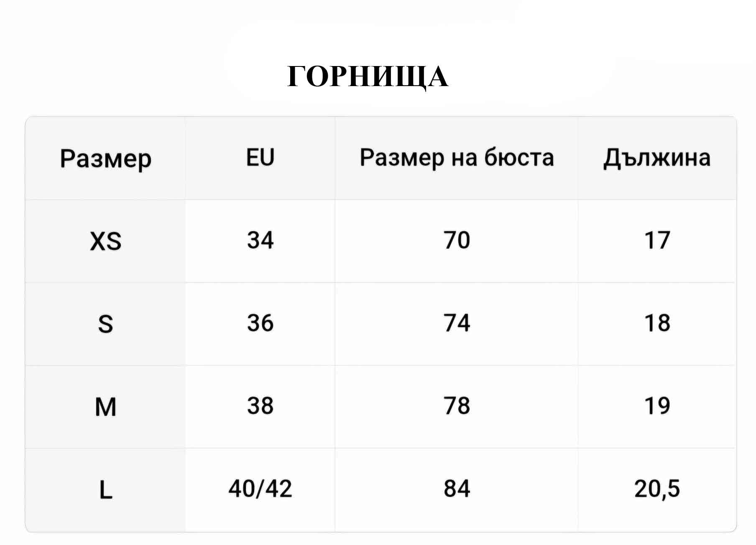Click the ГОРНИЩА title heading
The height and width of the screenshot is (545, 756).
[x=368, y=77]
